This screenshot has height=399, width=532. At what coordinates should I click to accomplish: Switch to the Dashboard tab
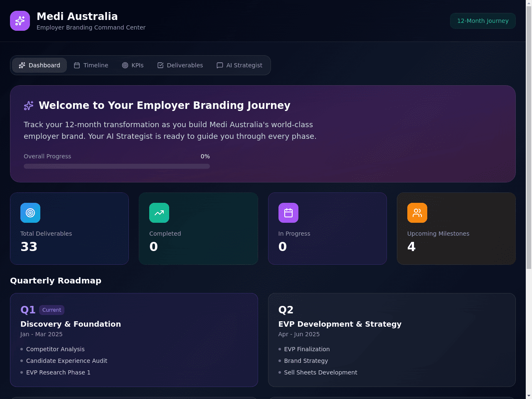point(39,65)
